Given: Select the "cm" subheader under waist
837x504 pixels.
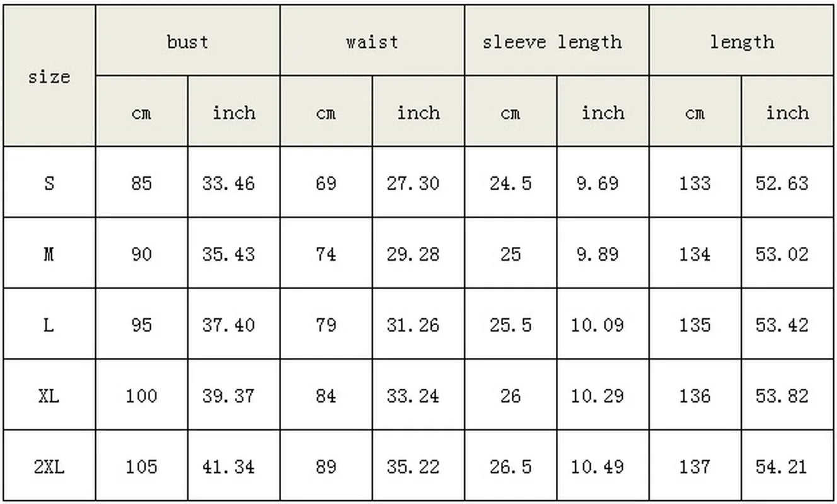Looking at the screenshot, I should tap(326, 113).
